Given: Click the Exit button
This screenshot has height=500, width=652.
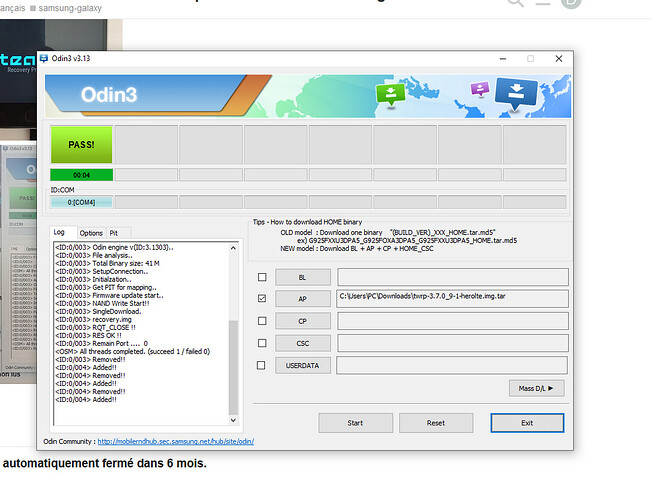Looking at the screenshot, I should tap(527, 423).
